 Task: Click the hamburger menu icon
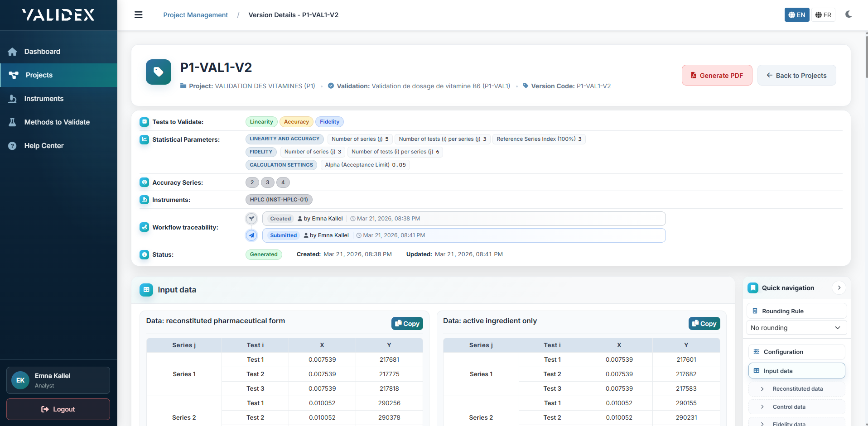pyautogui.click(x=139, y=15)
